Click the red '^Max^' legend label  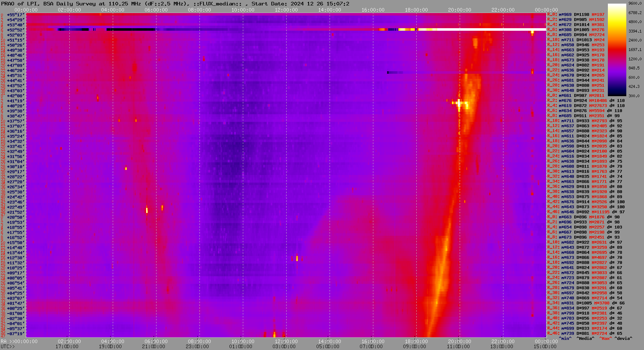pos(605,338)
